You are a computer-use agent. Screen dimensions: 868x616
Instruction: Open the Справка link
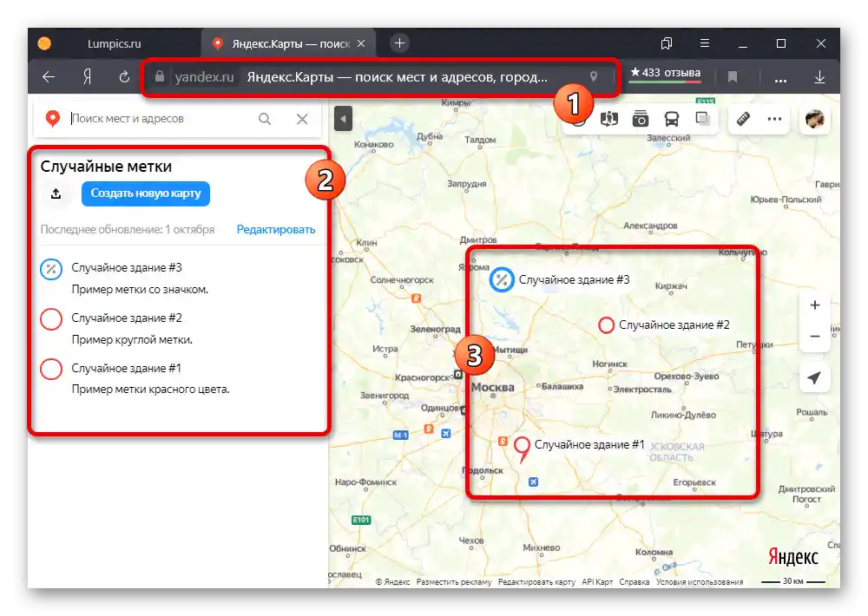tap(635, 582)
